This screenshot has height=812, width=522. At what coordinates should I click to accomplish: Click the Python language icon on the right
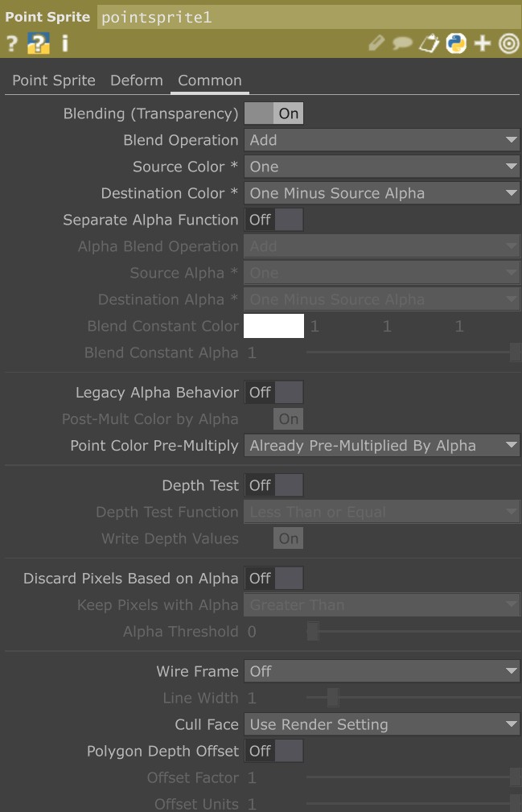[456, 43]
